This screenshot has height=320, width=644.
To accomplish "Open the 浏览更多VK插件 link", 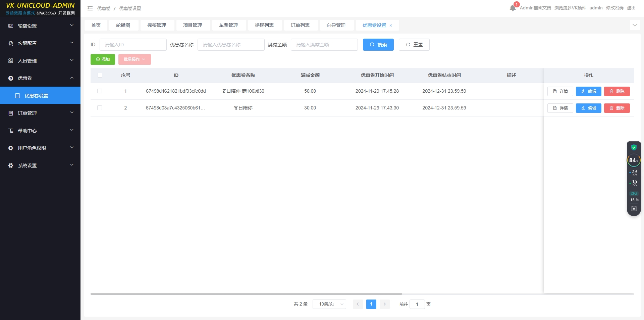I will click(570, 8).
